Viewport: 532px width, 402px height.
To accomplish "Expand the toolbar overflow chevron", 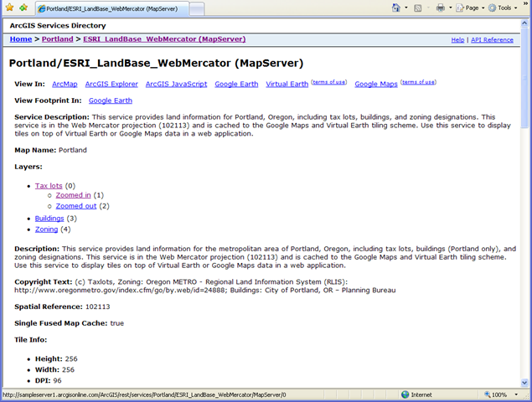I will click(526, 3).
